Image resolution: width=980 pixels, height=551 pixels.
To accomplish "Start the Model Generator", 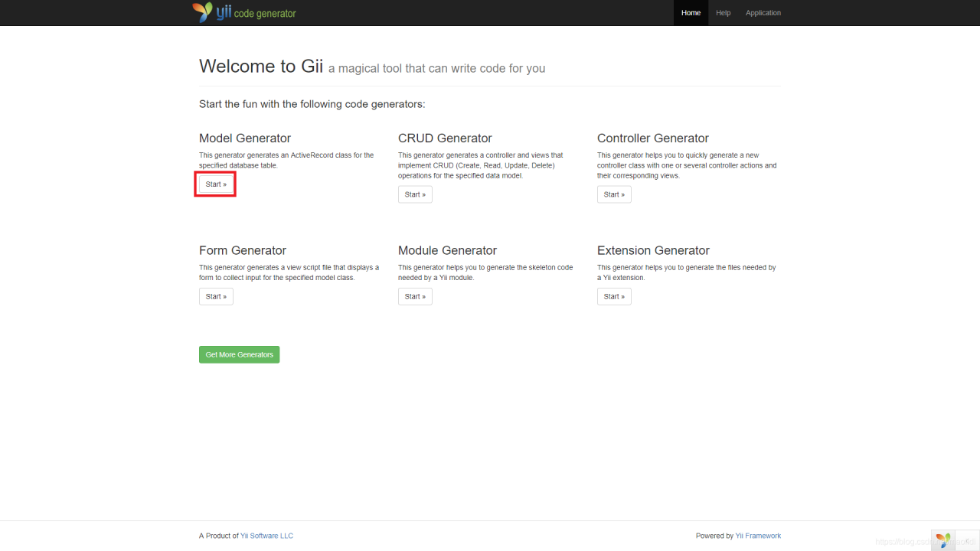I will (216, 184).
